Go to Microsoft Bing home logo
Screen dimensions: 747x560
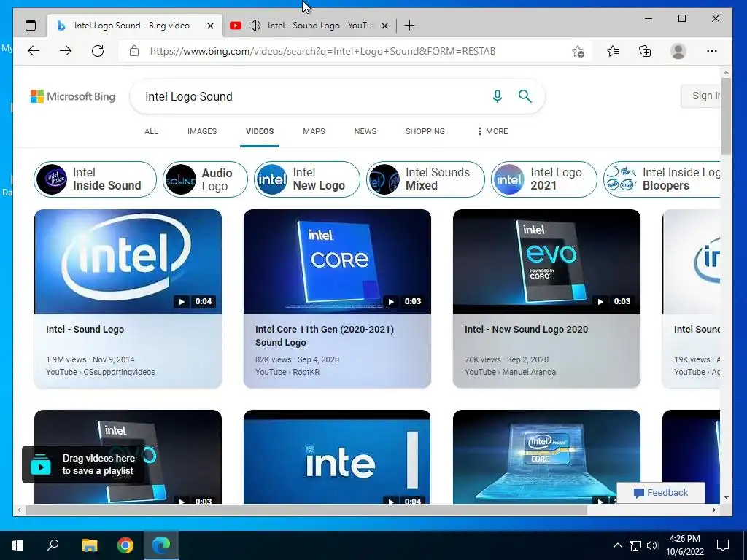coord(73,96)
